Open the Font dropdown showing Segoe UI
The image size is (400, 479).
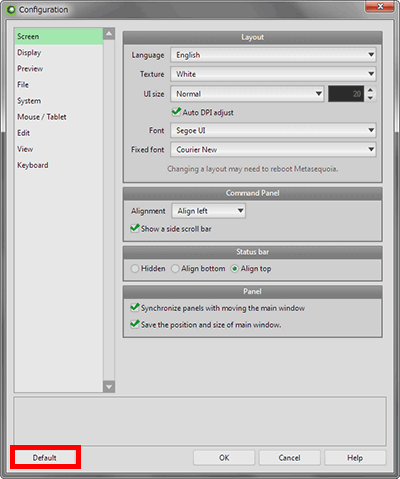273,130
